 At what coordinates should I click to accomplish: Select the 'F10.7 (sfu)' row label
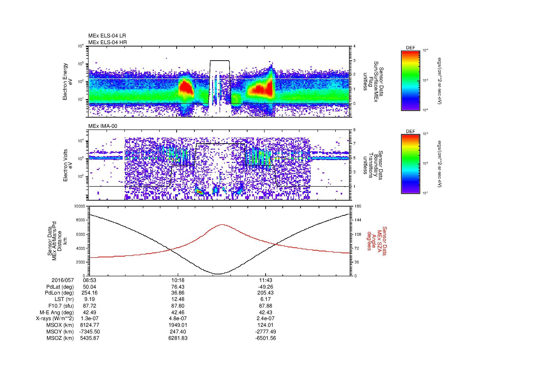click(x=61, y=306)
